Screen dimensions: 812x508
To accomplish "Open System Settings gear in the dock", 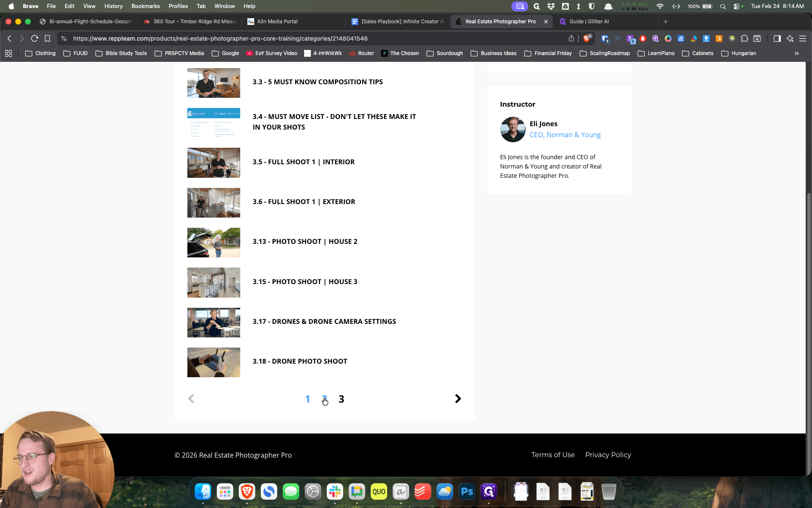I will click(313, 491).
